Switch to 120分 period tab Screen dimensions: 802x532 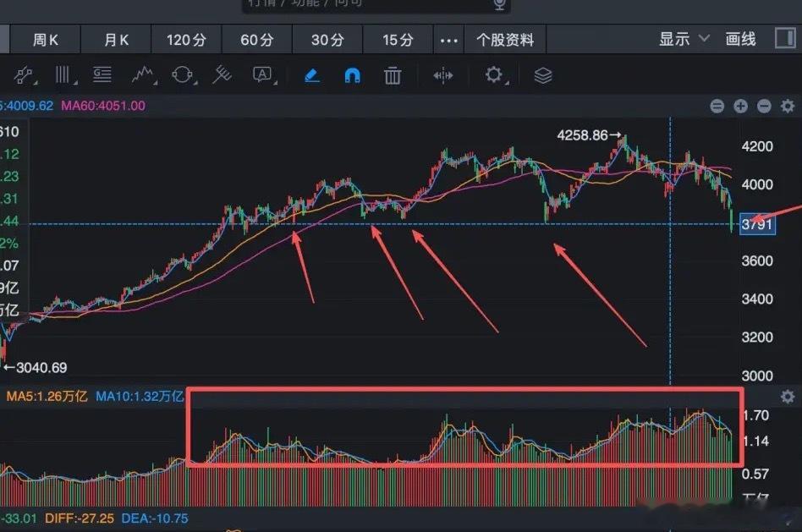click(186, 40)
